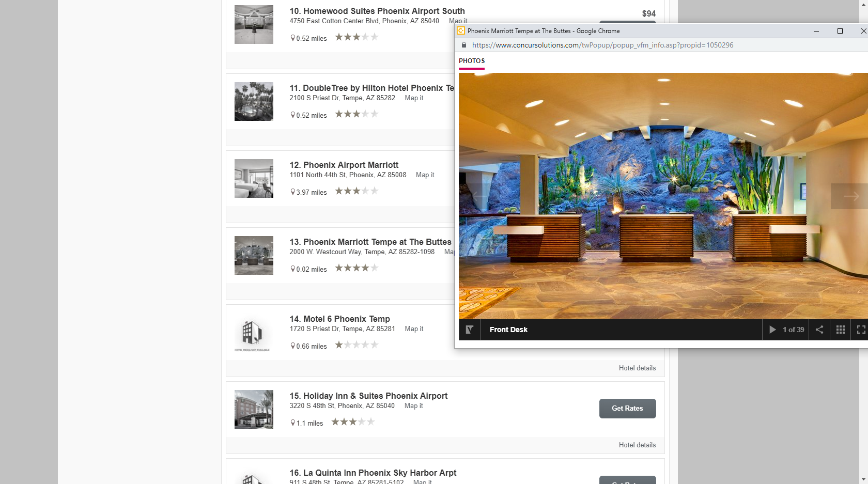The width and height of the screenshot is (868, 484).
Task: View the photo in fullscreen mode
Action: click(x=861, y=330)
